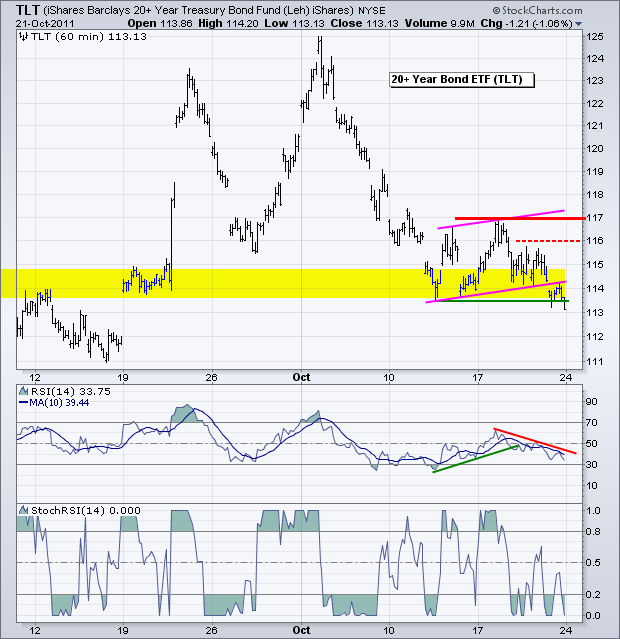This screenshot has width=620, height=639.
Task: Click the dashed red line at 116
Action: click(x=548, y=241)
